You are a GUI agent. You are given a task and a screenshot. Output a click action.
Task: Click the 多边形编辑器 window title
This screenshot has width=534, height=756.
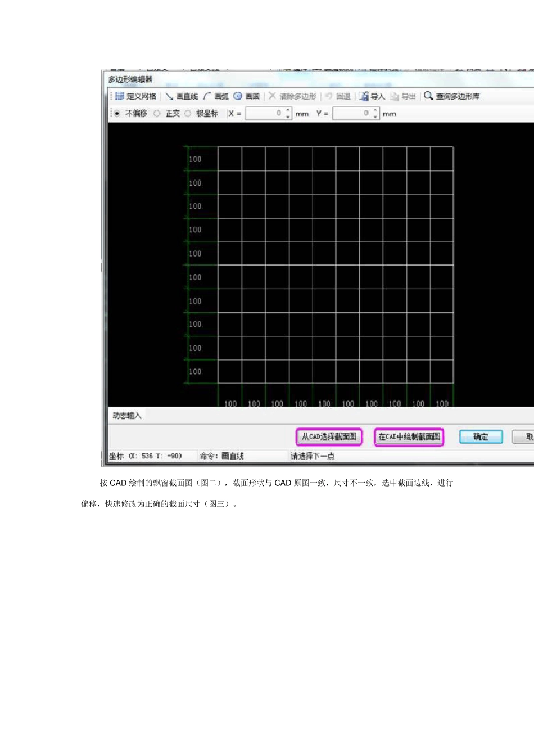coord(130,79)
